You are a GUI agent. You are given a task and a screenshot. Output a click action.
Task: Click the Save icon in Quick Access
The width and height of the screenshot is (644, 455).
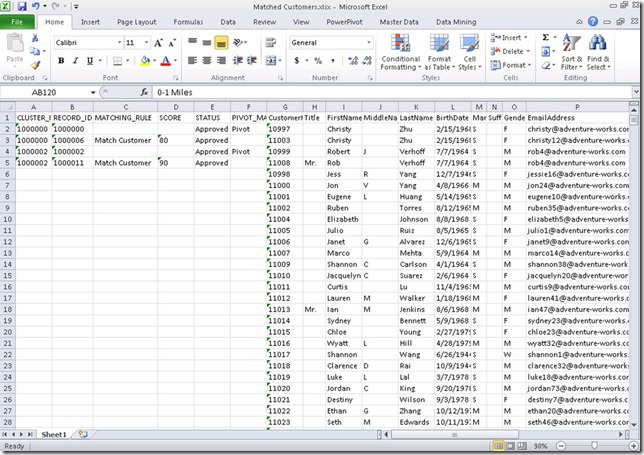point(22,6)
